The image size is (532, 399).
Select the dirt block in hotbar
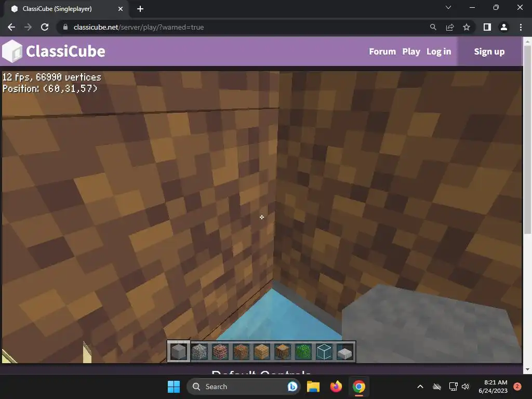tap(241, 352)
